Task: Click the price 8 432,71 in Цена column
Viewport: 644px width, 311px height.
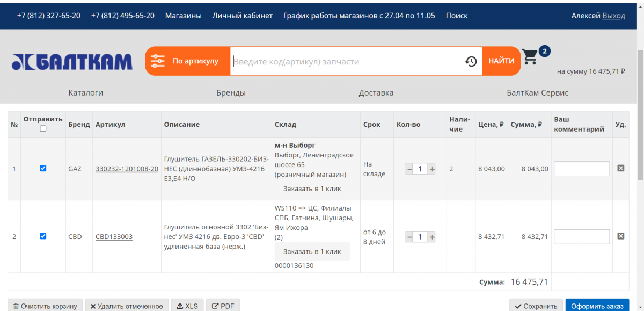Action: [492, 236]
